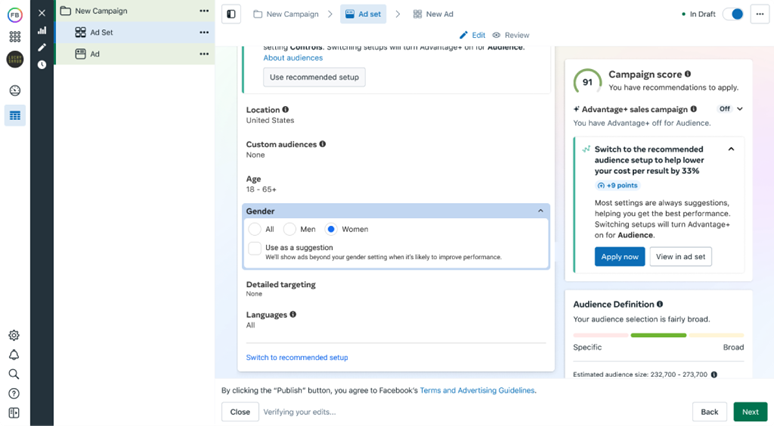Open the settings gear in left rail

[14, 335]
